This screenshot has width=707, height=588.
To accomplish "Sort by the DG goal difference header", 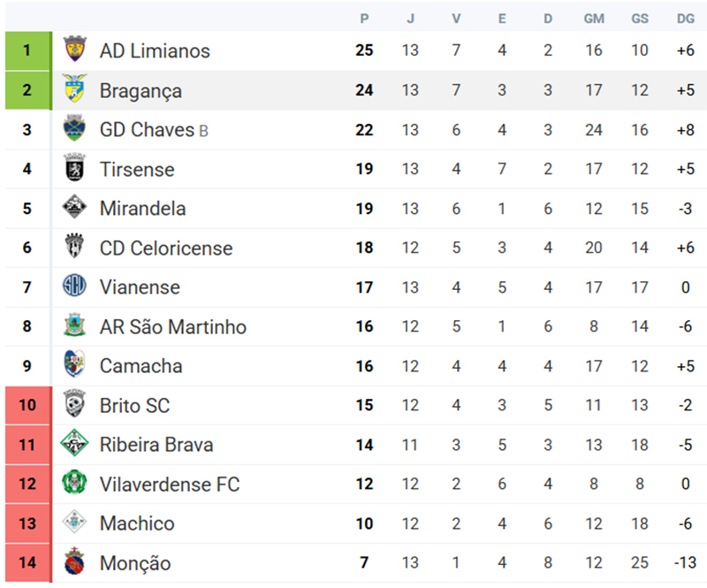I will (x=686, y=19).
